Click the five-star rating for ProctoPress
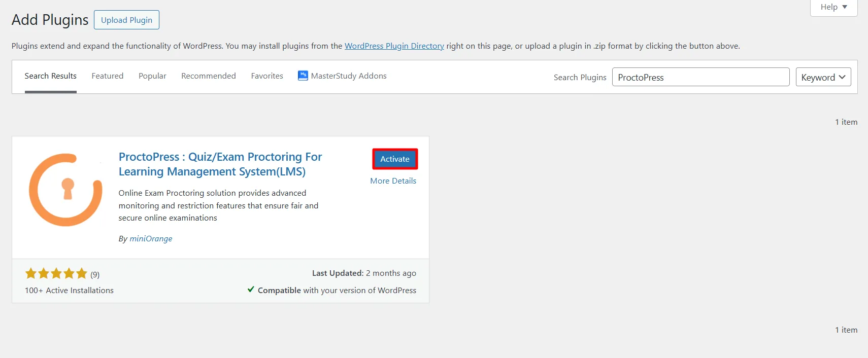Screen dimensions: 868x358 56,274
